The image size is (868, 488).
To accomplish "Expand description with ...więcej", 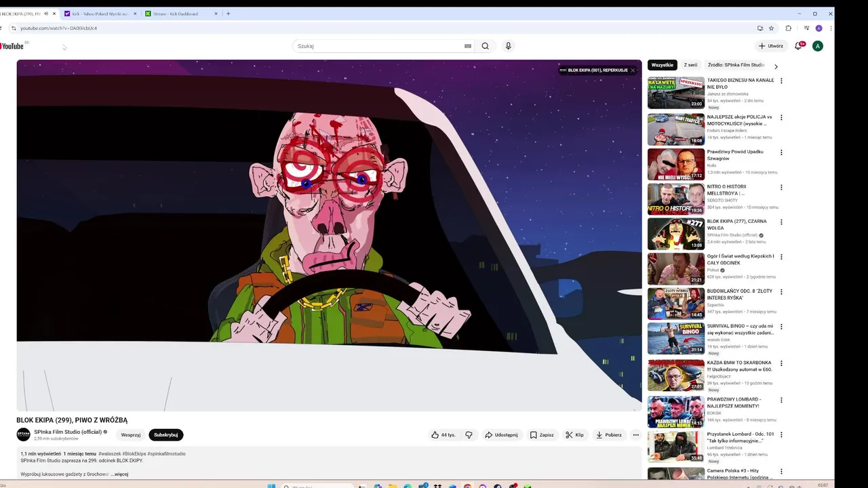I will click(119, 474).
